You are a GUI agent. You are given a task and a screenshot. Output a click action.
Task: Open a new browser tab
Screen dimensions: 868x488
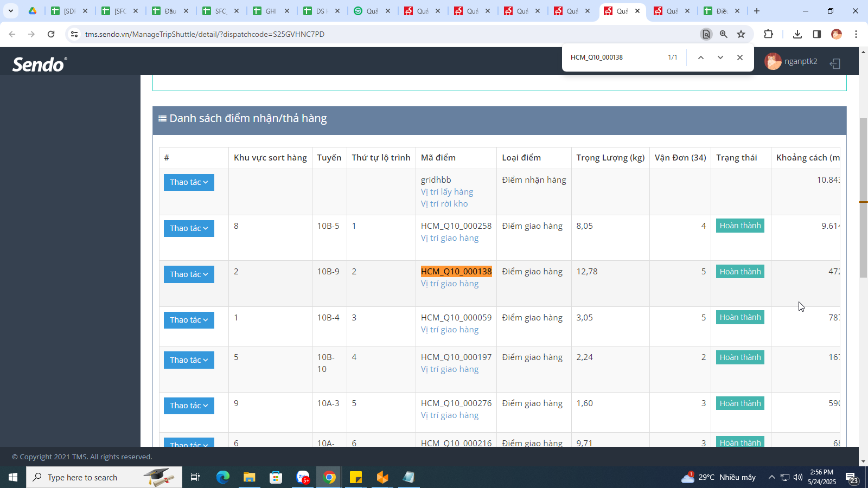[x=757, y=11]
